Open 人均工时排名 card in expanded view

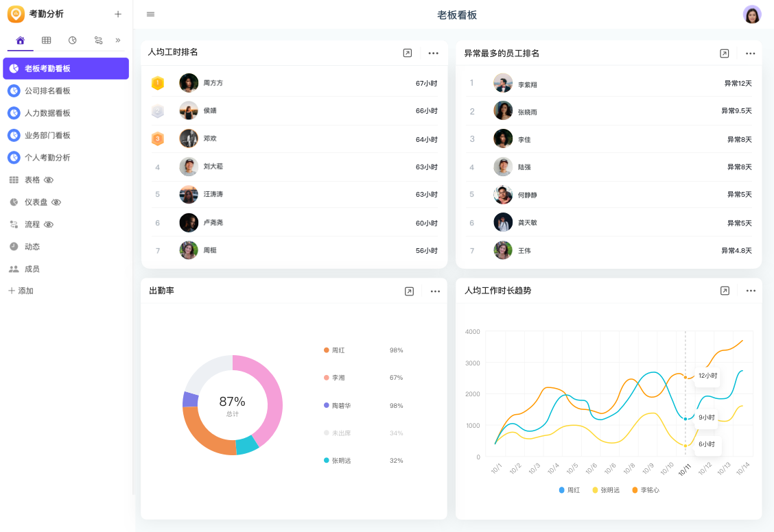click(408, 53)
